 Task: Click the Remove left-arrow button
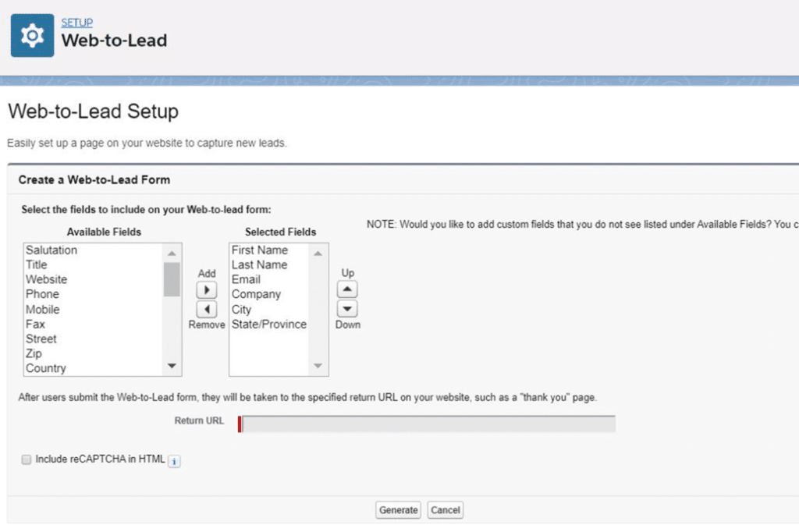206,309
